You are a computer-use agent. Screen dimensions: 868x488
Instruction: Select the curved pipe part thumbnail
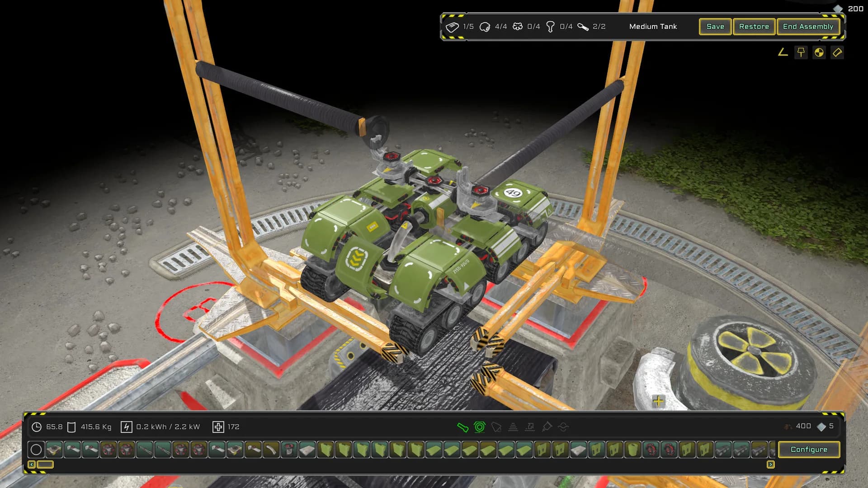(271, 450)
